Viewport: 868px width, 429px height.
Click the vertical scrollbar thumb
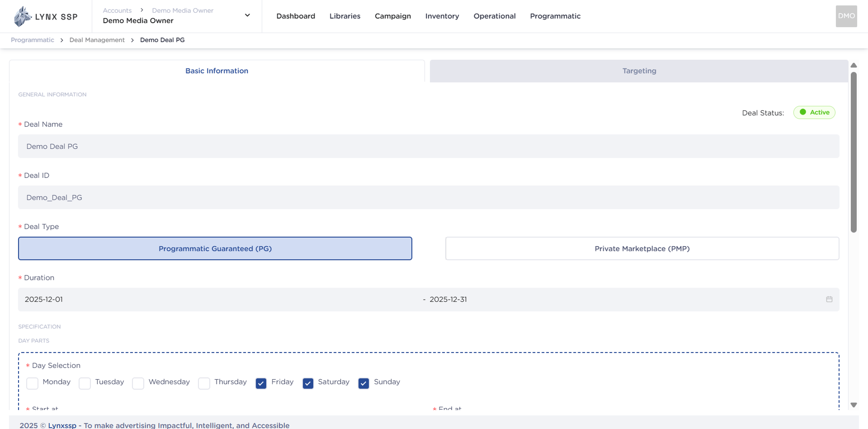click(x=854, y=152)
